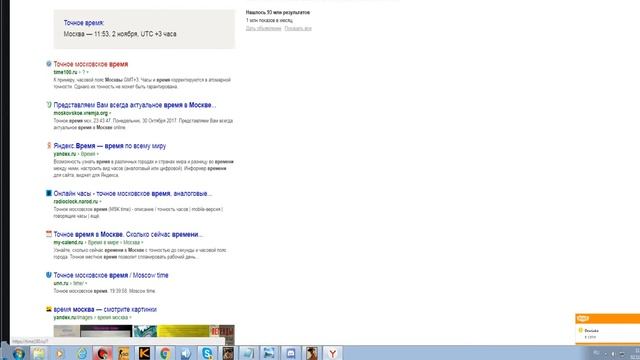Open 'Яндекс.Время — время по всему миру' result

(x=110, y=146)
